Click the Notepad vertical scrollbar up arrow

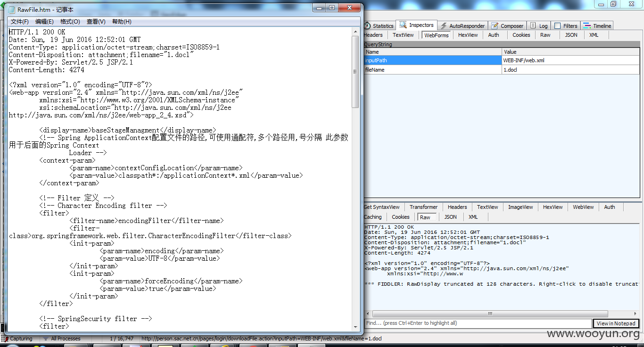point(355,32)
